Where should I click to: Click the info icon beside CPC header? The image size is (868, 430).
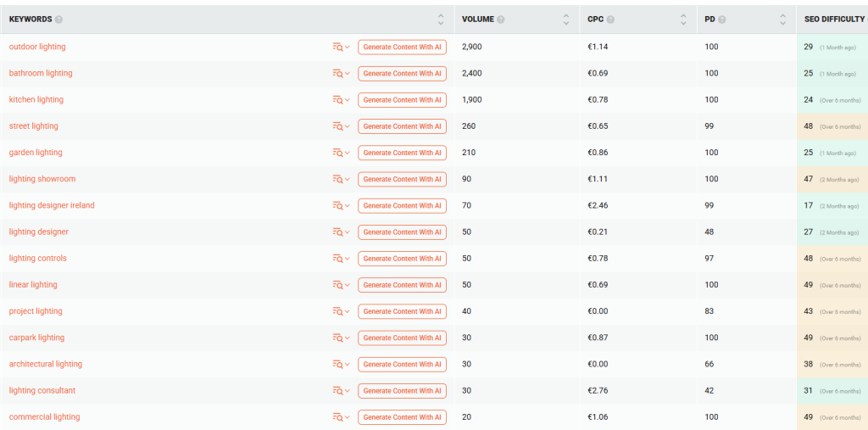coord(610,20)
